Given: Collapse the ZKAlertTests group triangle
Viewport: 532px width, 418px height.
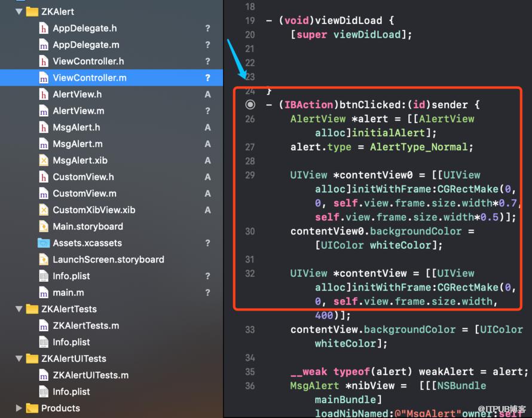Looking at the screenshot, I should [x=19, y=309].
